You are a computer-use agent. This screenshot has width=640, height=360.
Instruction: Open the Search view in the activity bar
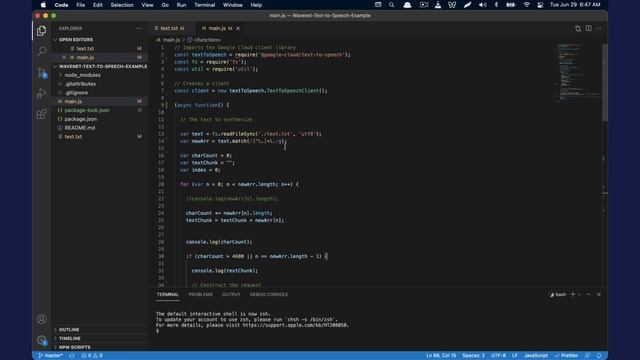click(x=41, y=51)
